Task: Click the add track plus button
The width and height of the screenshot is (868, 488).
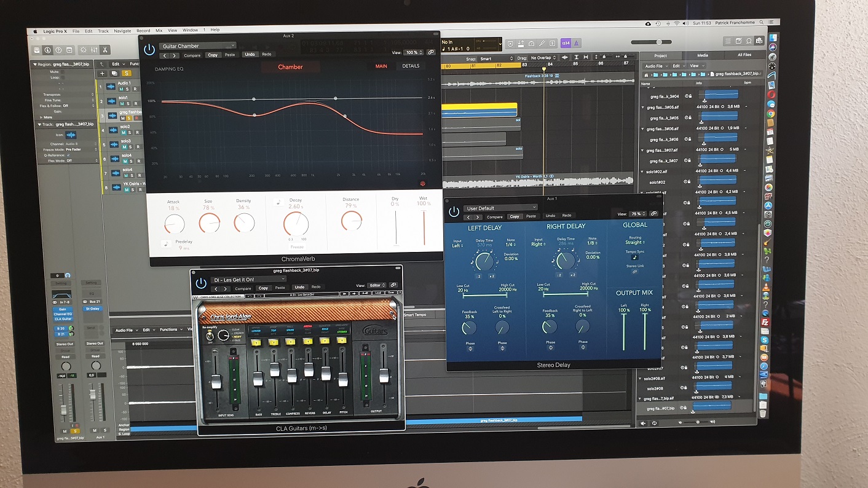Action: pos(102,73)
